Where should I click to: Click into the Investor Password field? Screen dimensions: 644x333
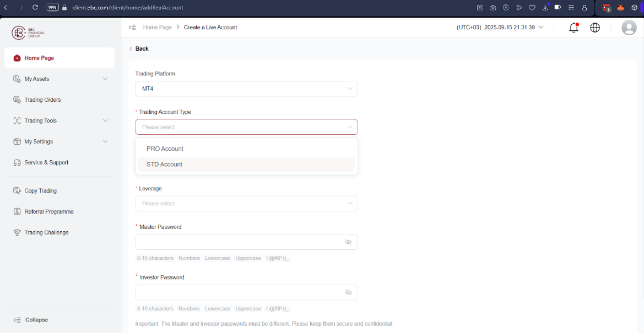[x=246, y=292]
